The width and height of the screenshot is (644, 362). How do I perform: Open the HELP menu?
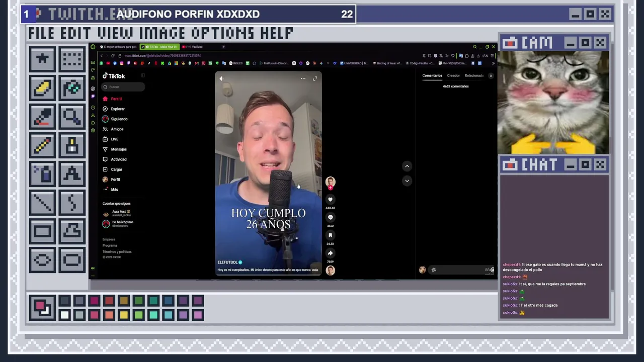[x=277, y=34]
